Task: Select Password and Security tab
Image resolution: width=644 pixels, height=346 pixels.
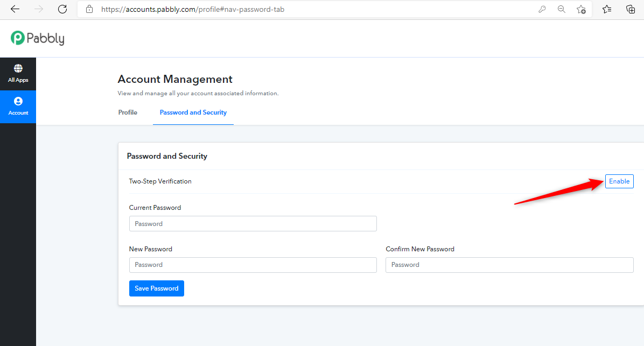Action: (x=193, y=112)
